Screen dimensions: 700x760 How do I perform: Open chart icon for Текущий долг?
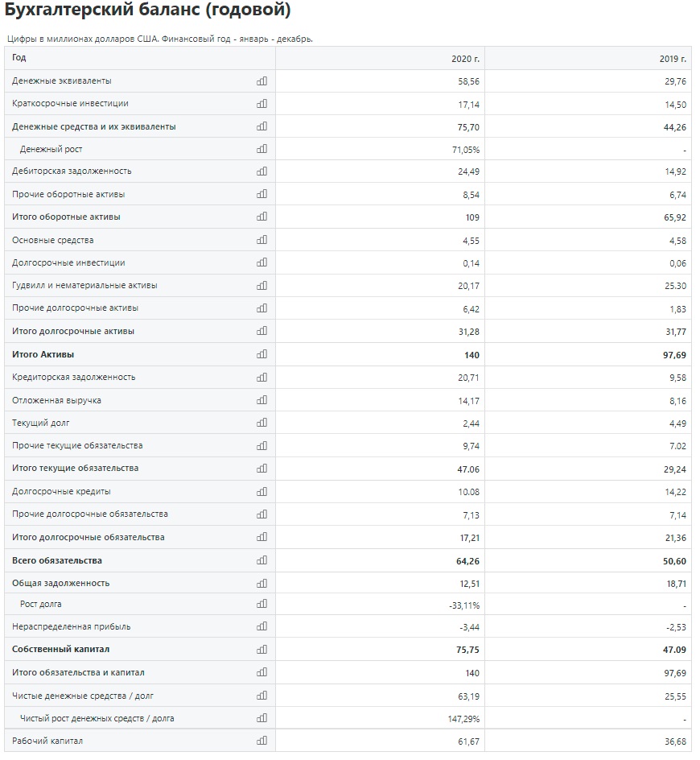(261, 423)
